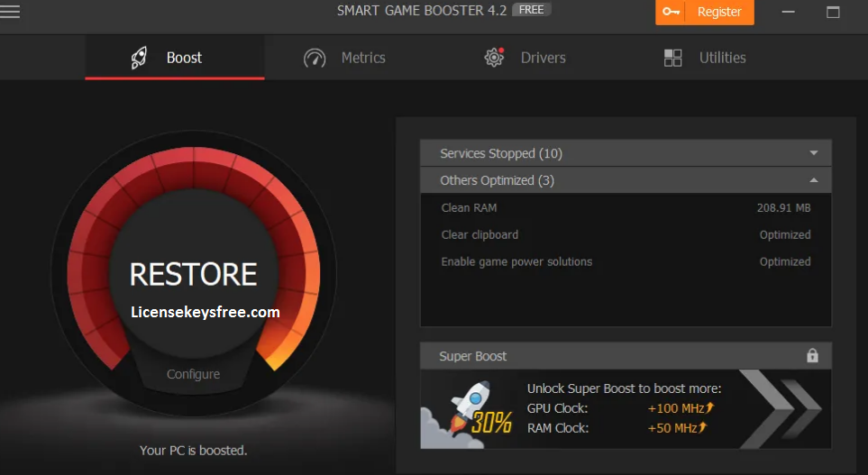Switch to the Boost tab
The width and height of the screenshot is (868, 475).
click(x=175, y=58)
